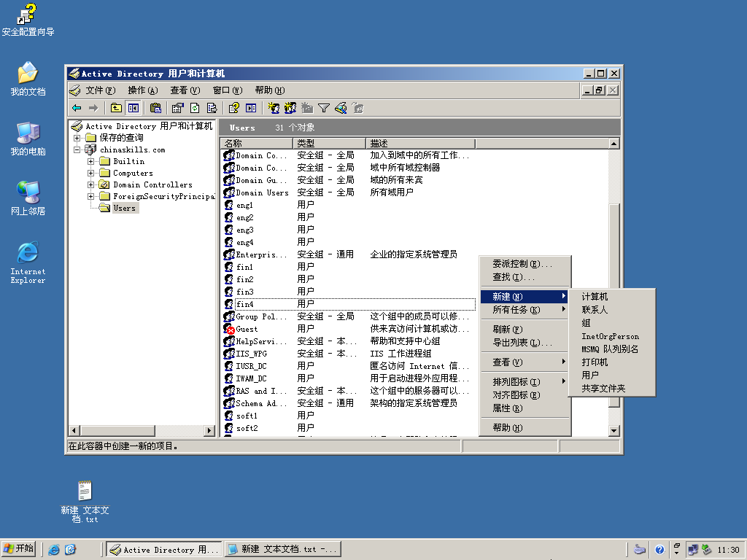
Task: Click the keyboard icon in the system tray
Action: 640,550
